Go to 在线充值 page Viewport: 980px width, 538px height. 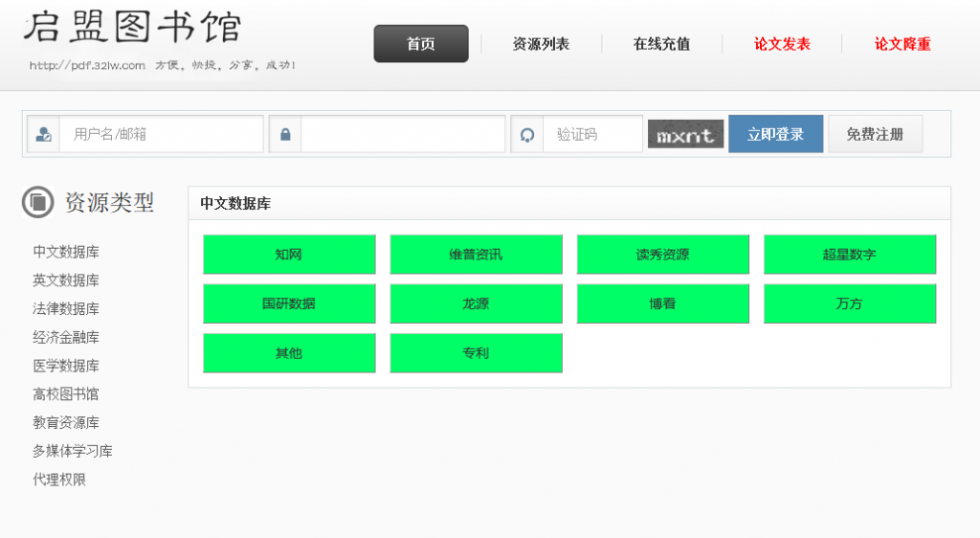(661, 44)
